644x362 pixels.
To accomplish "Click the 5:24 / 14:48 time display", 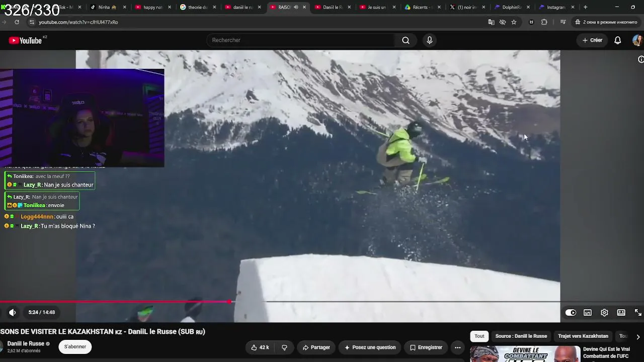I will 42,312.
